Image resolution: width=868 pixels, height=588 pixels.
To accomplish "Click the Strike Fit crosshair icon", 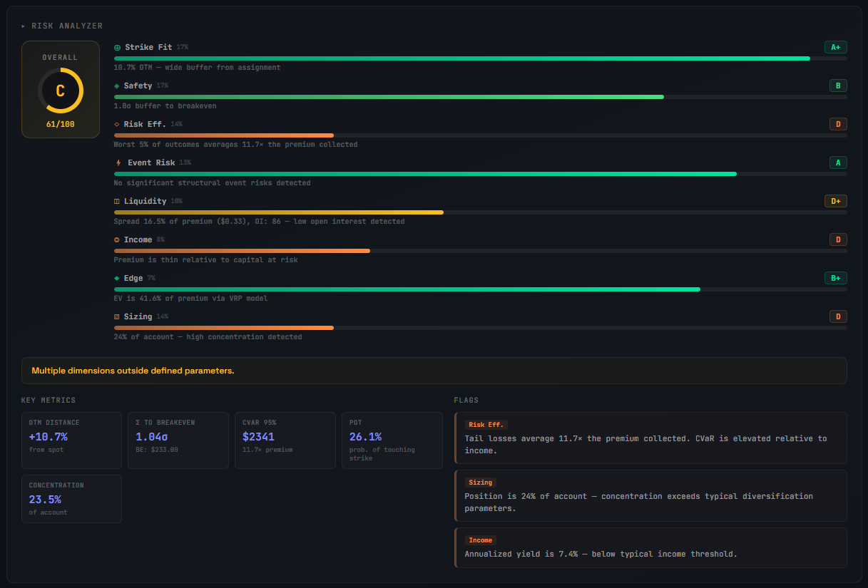I will (118, 48).
